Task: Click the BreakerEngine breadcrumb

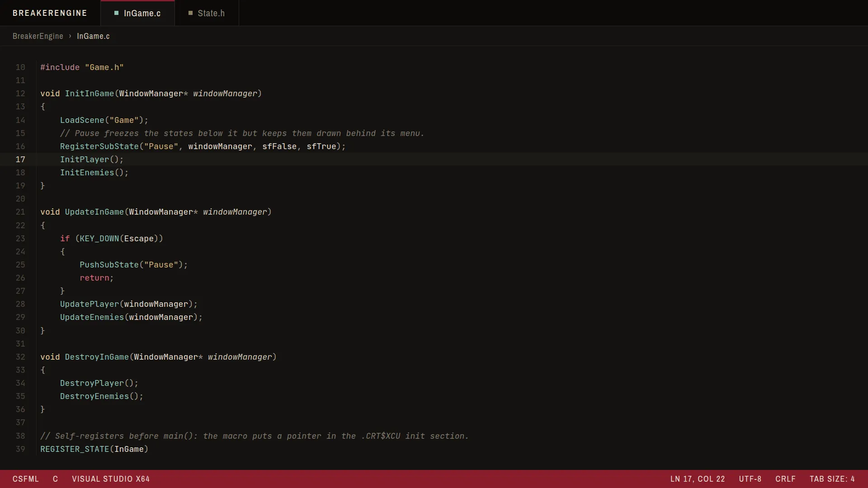Action: pos(38,36)
